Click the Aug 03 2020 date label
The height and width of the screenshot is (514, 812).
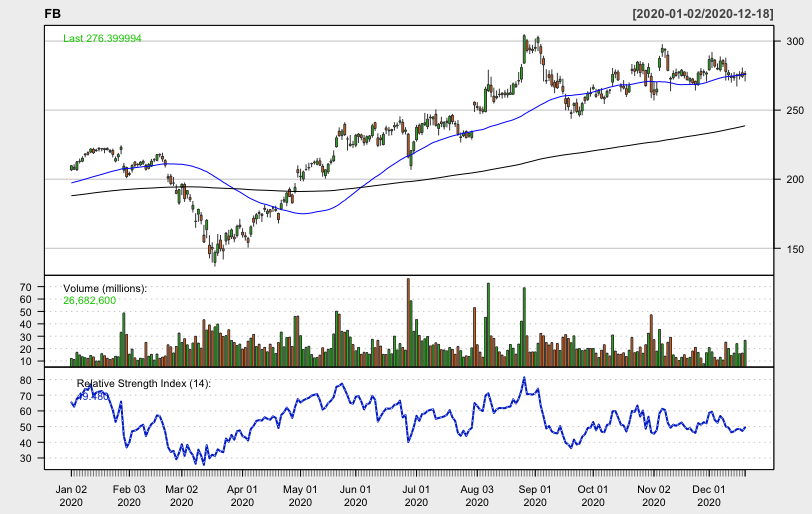pyautogui.click(x=477, y=495)
